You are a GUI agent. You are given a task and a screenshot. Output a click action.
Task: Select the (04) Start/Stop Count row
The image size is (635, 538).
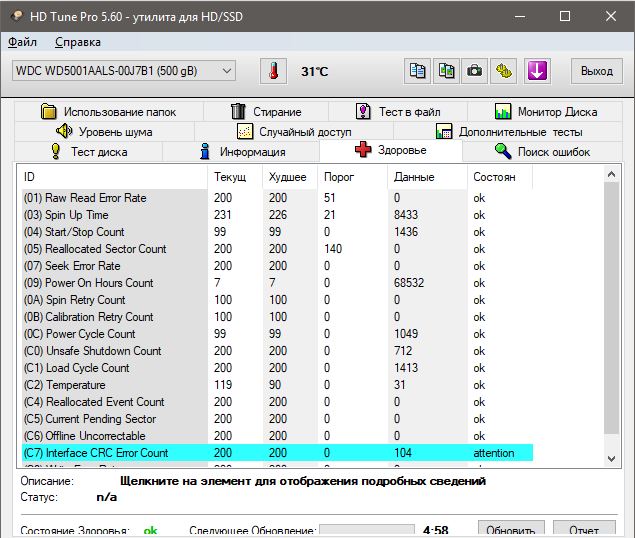(277, 232)
